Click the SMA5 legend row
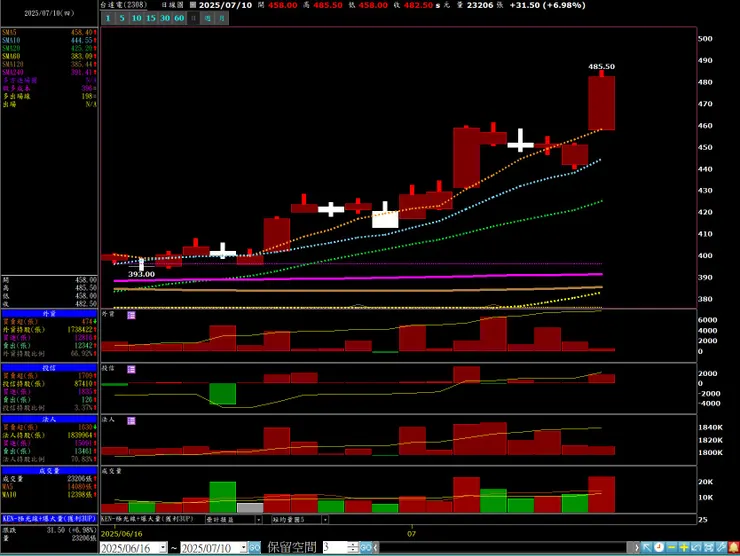 click(49, 33)
